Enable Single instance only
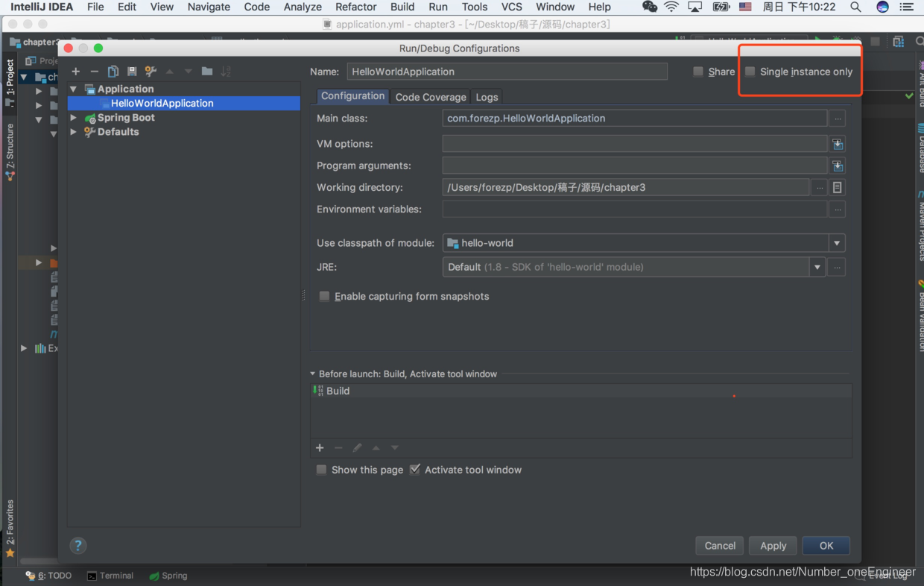Image resolution: width=924 pixels, height=586 pixels. 750,72
